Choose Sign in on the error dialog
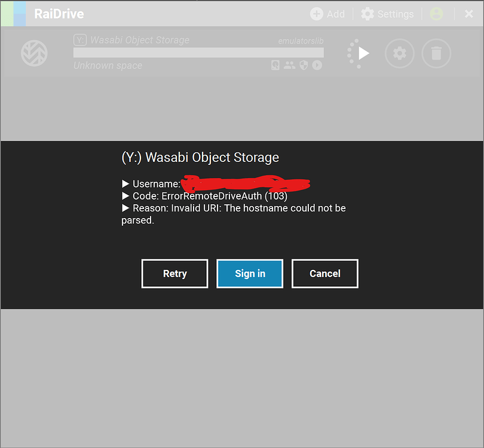484x448 pixels. pyautogui.click(x=250, y=274)
